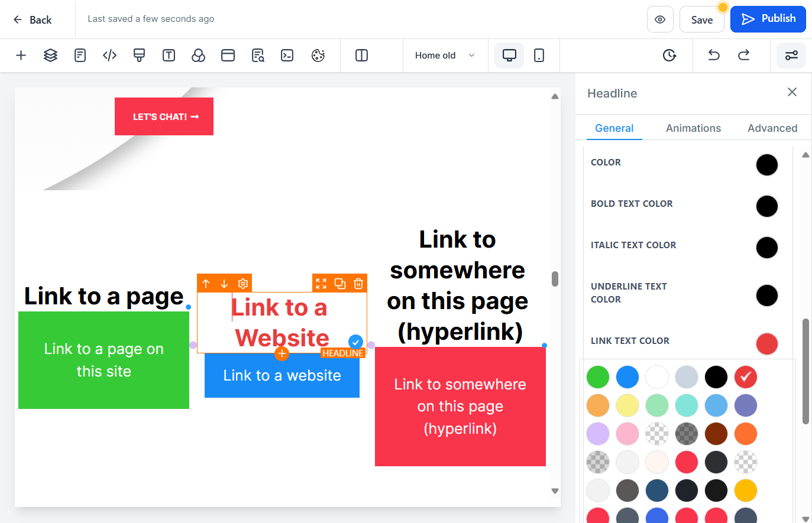Preview the page with eye icon
The height and width of the screenshot is (523, 812).
[x=660, y=20]
